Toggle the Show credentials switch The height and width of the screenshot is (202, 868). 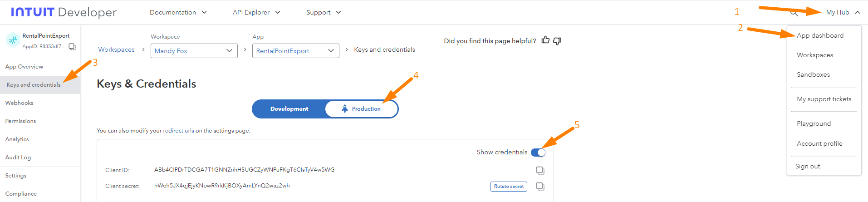click(x=538, y=153)
